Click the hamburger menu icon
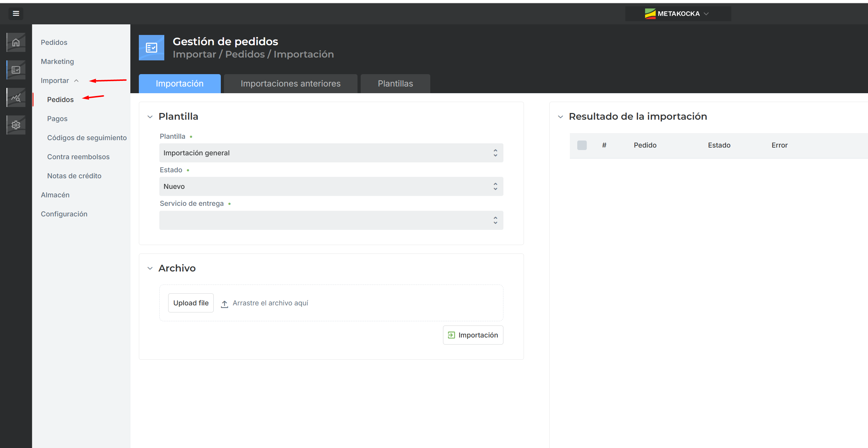This screenshot has width=868, height=448. tap(16, 13)
